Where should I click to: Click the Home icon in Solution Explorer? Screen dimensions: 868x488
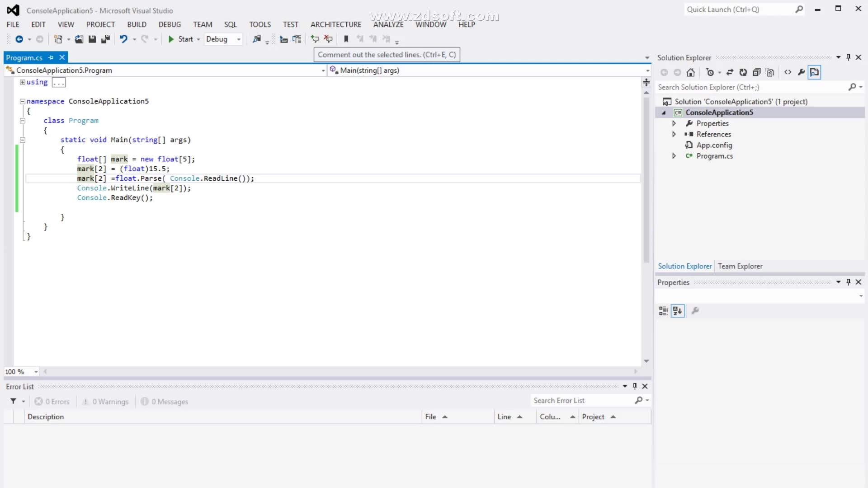point(691,72)
